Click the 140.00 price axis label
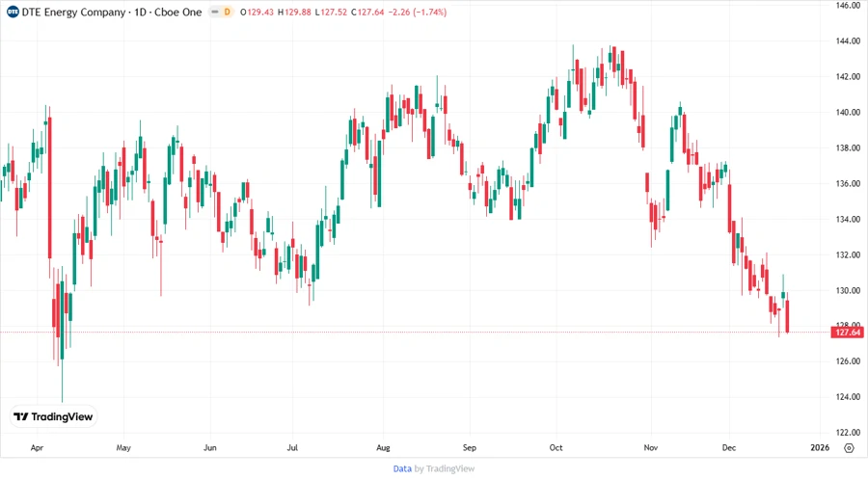868x480 pixels. click(848, 112)
